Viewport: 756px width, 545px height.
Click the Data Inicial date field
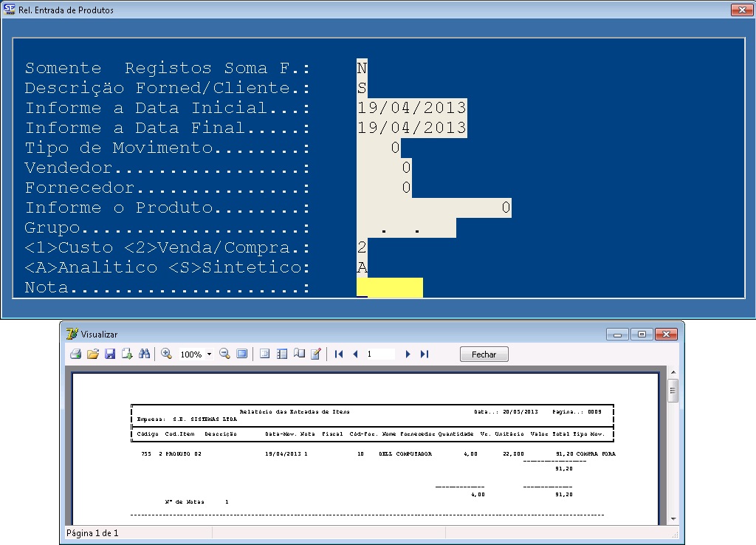pyautogui.click(x=411, y=108)
